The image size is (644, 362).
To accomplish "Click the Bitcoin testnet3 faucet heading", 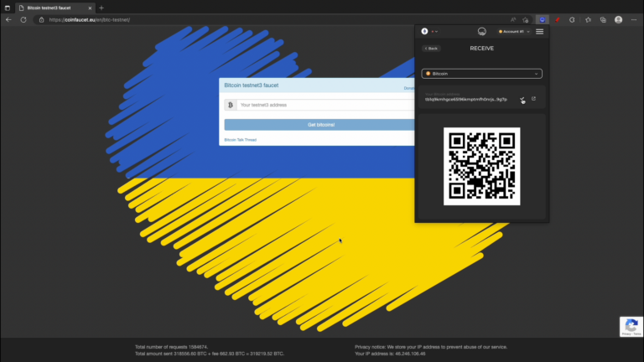I will (x=252, y=85).
